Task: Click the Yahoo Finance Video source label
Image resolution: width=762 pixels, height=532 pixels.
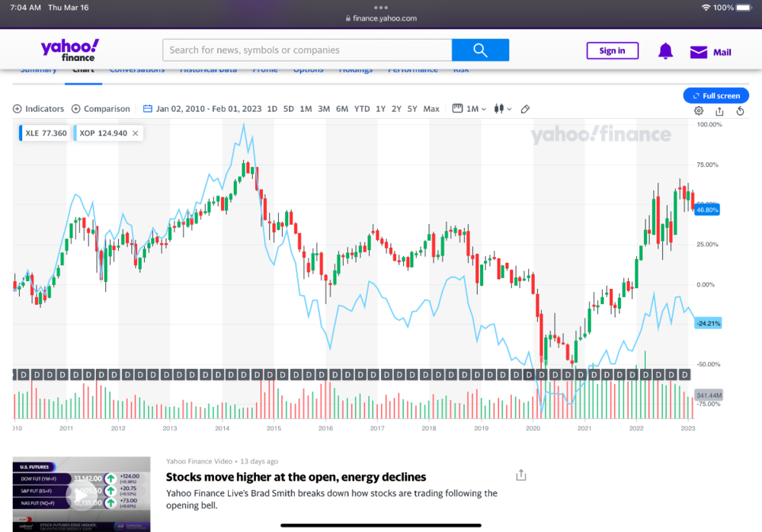Action: tap(199, 461)
